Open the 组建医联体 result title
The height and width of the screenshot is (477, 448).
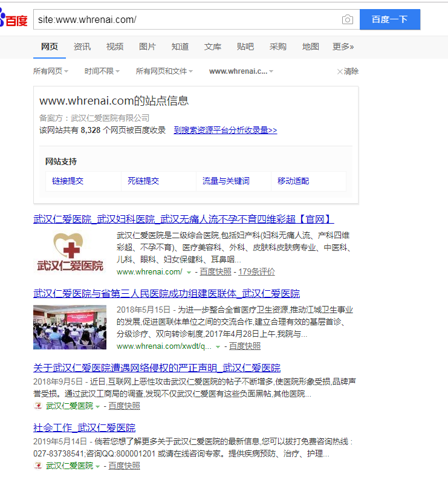(166, 293)
